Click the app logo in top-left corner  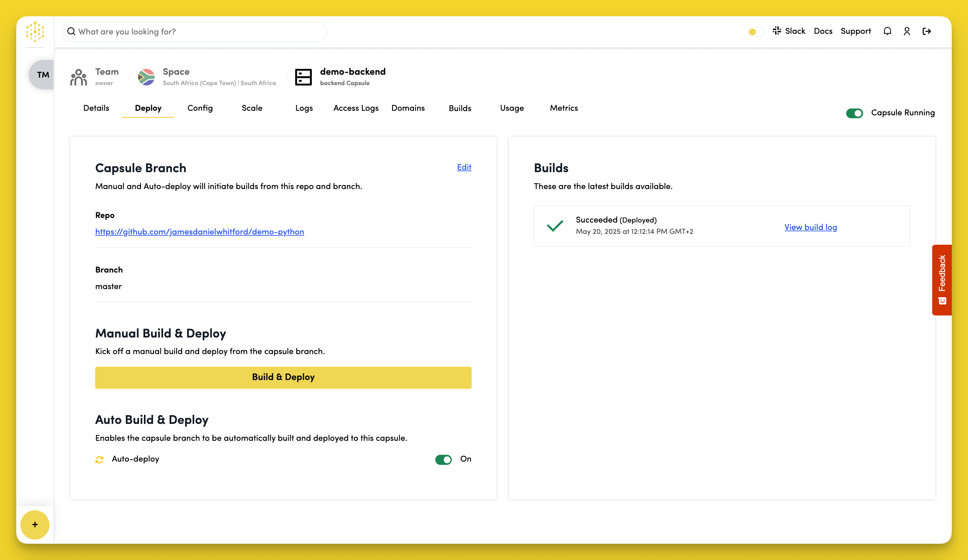(x=35, y=32)
